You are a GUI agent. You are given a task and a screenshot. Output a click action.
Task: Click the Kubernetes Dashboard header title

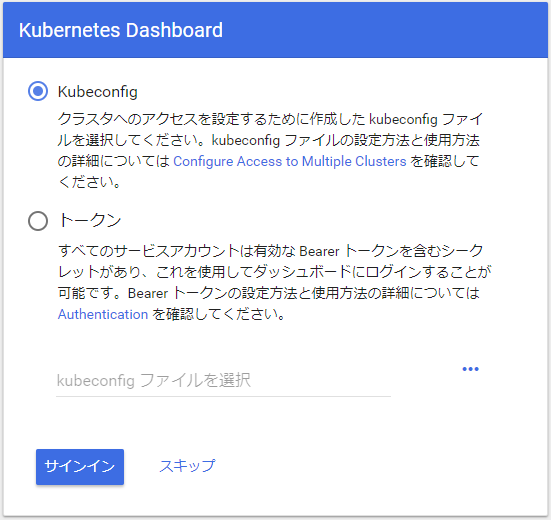[121, 30]
